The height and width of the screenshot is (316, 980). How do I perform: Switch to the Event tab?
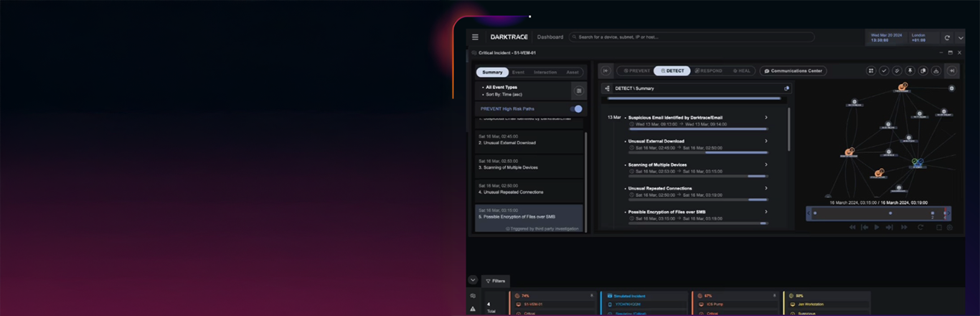click(x=518, y=73)
